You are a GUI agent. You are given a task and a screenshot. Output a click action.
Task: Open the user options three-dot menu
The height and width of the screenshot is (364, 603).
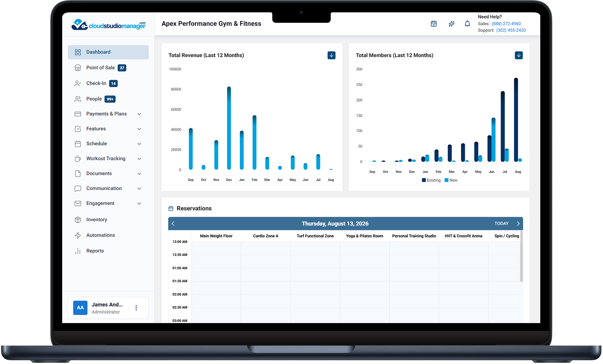coord(136,308)
